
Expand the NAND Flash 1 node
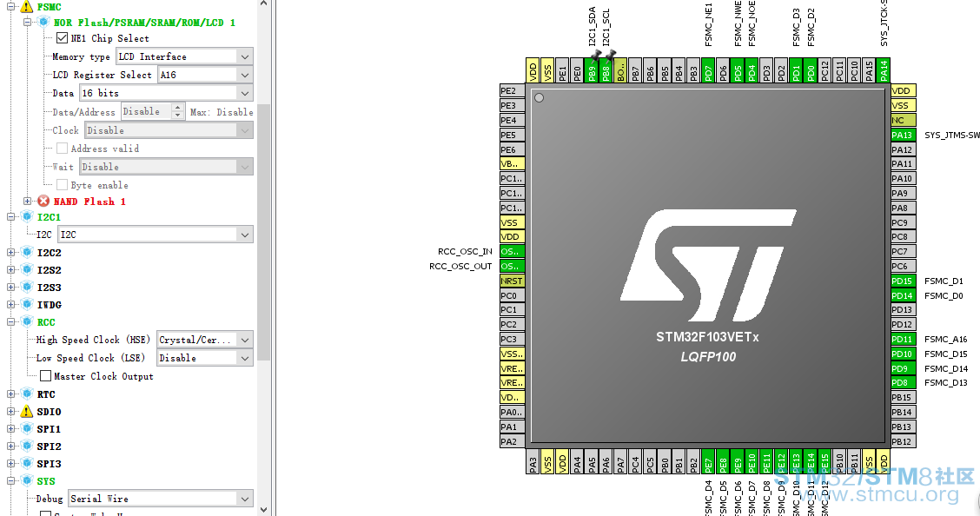[x=28, y=202]
